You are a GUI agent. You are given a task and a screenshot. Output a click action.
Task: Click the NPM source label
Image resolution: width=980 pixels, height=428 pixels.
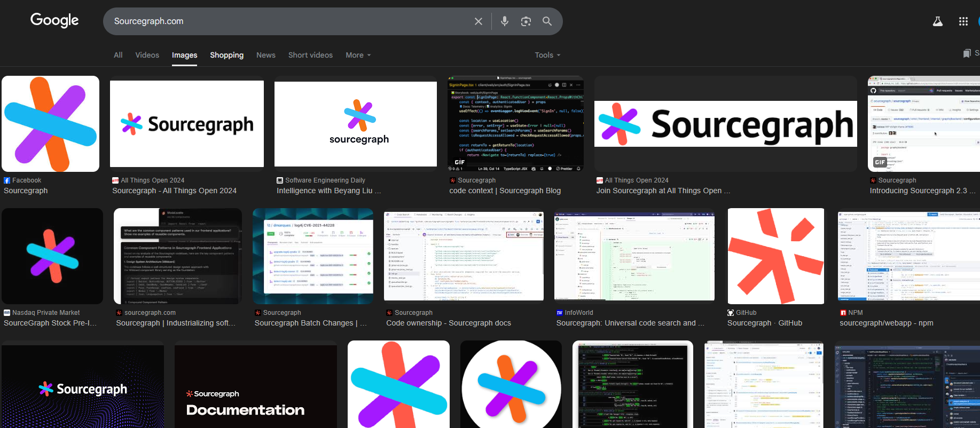[x=856, y=313]
